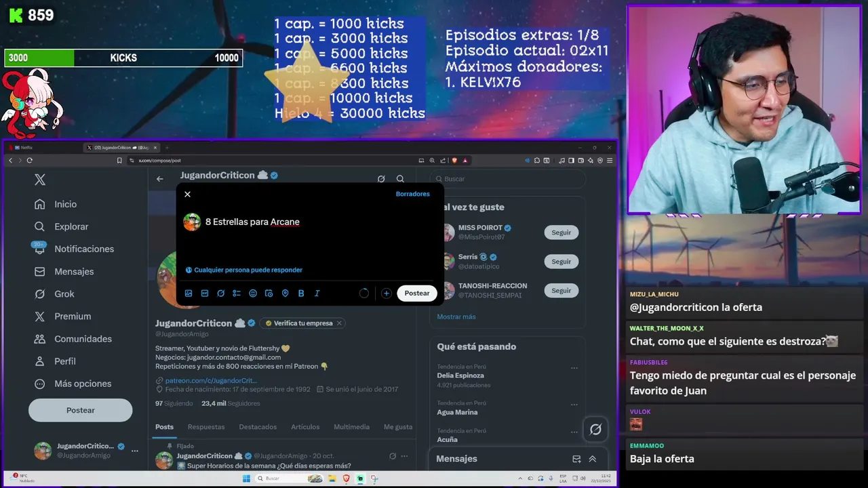The height and width of the screenshot is (488, 868).
Task: Switch to the Respuestas tab
Action: pyautogui.click(x=206, y=427)
